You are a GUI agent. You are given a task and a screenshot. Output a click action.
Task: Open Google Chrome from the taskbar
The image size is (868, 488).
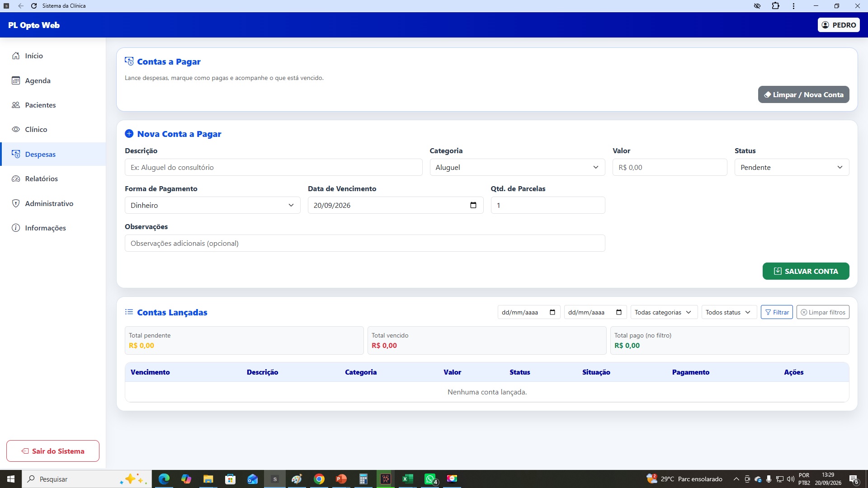(x=319, y=479)
